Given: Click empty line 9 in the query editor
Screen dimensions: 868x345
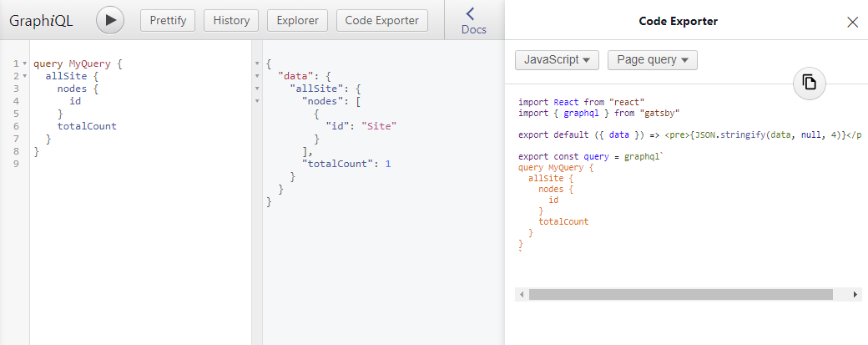Looking at the screenshot, I should 140,164.
